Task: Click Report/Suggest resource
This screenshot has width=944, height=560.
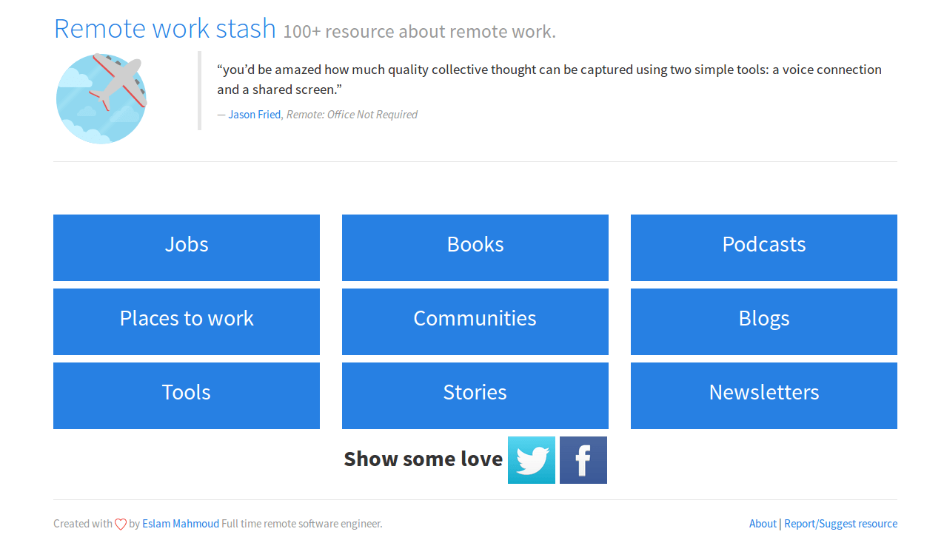Action: (840, 524)
